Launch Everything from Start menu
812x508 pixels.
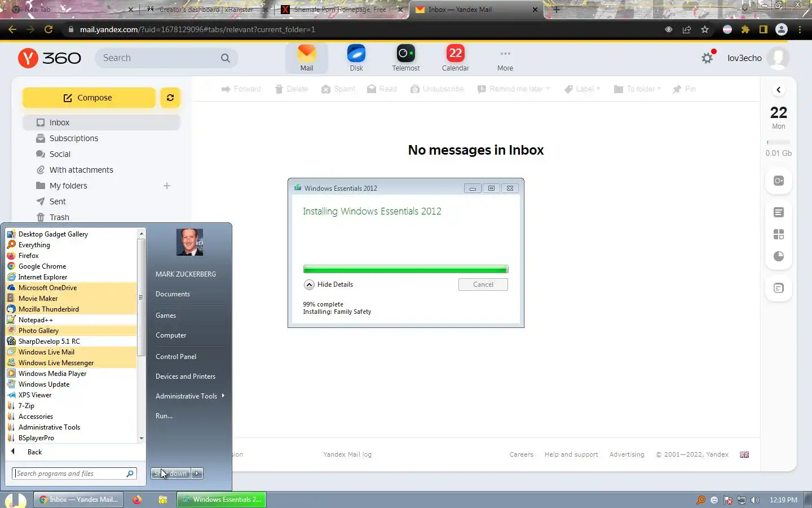[x=71, y=245]
